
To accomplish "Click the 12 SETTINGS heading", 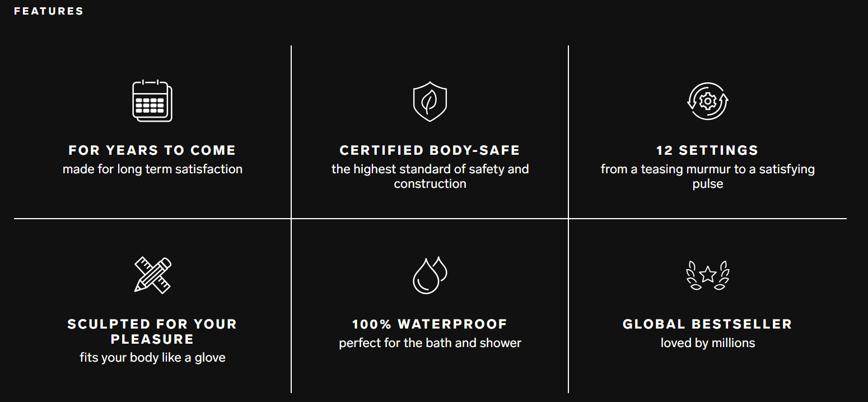I will 707,150.
